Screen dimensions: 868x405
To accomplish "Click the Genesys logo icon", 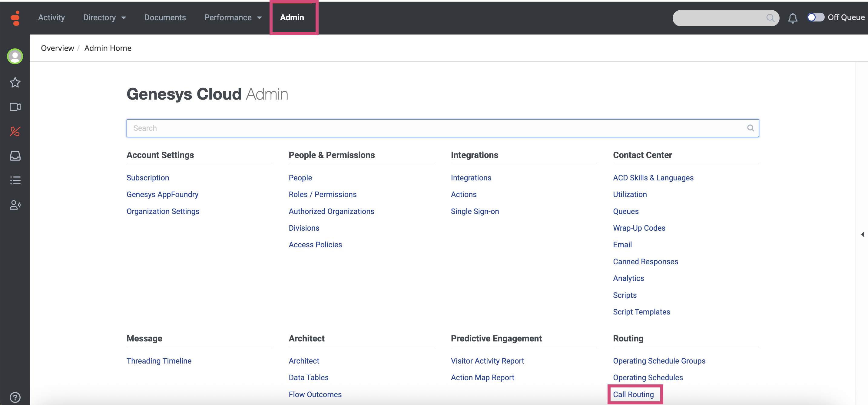I will click(15, 18).
